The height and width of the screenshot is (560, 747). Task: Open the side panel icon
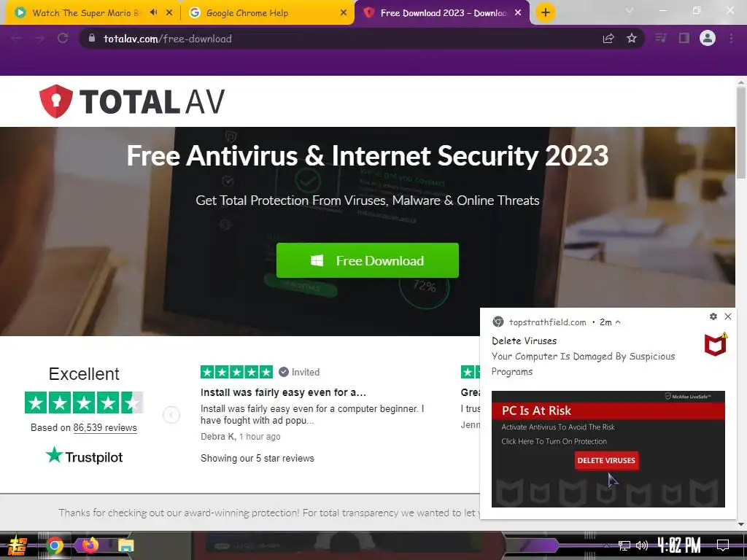(684, 38)
